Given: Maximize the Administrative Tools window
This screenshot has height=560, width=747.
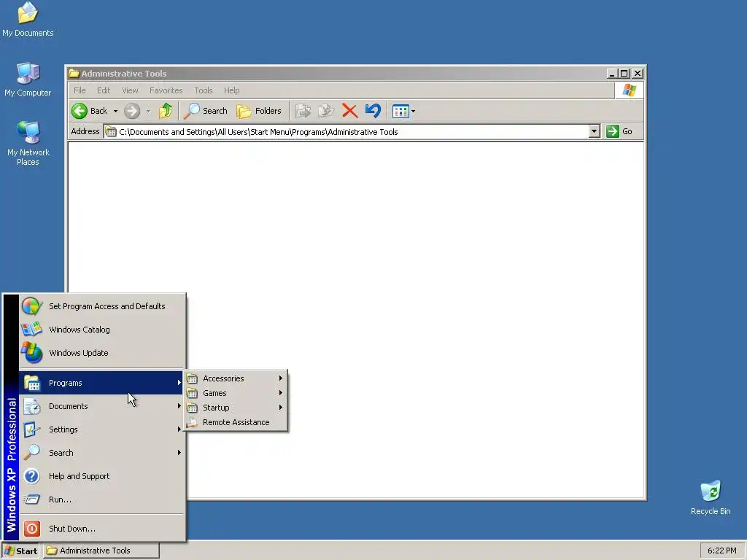Looking at the screenshot, I should tap(624, 74).
